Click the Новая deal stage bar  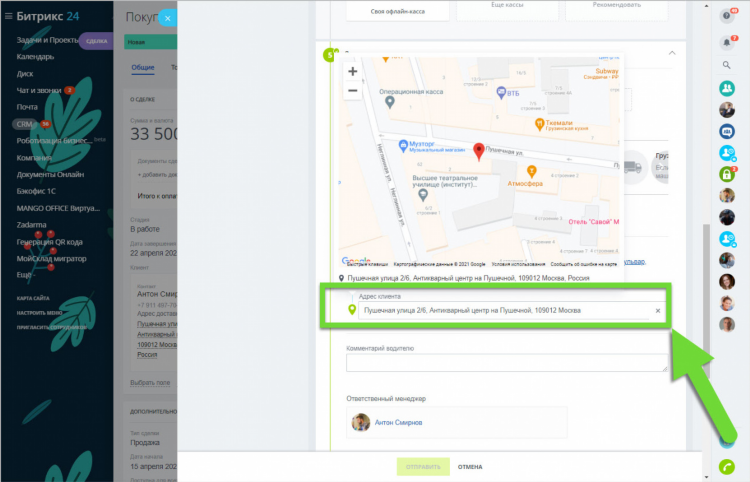[150, 42]
